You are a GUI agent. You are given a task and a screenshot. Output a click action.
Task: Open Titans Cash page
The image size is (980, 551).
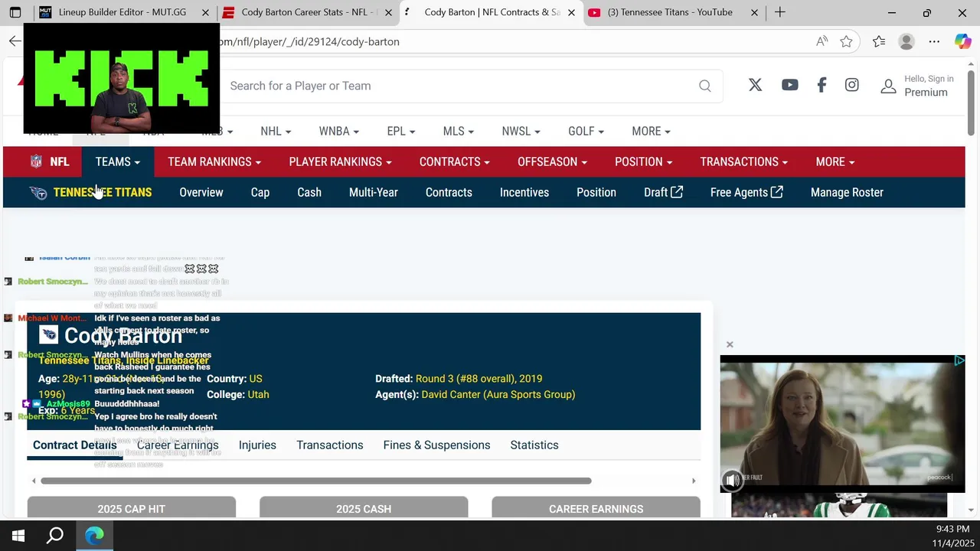click(309, 192)
